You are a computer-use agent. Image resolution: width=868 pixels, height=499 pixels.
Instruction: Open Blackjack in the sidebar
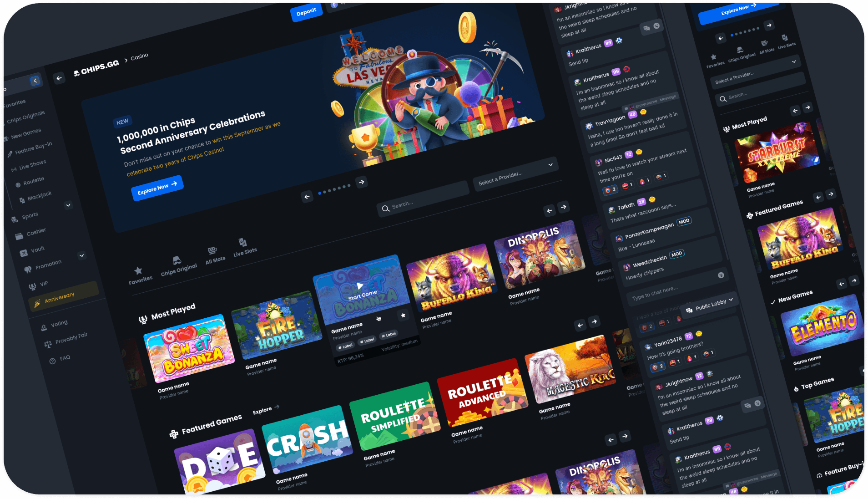point(35,197)
